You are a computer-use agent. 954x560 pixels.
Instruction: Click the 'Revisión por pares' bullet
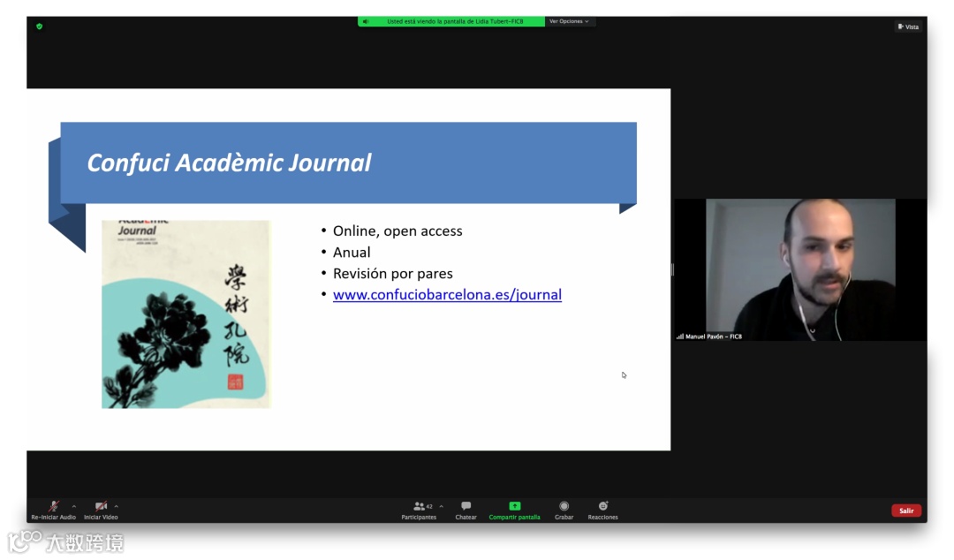[x=392, y=273]
